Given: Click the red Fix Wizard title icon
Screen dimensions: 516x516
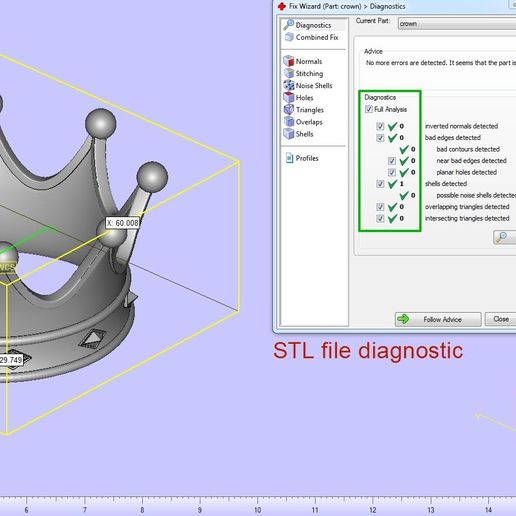Looking at the screenshot, I should 282,6.
